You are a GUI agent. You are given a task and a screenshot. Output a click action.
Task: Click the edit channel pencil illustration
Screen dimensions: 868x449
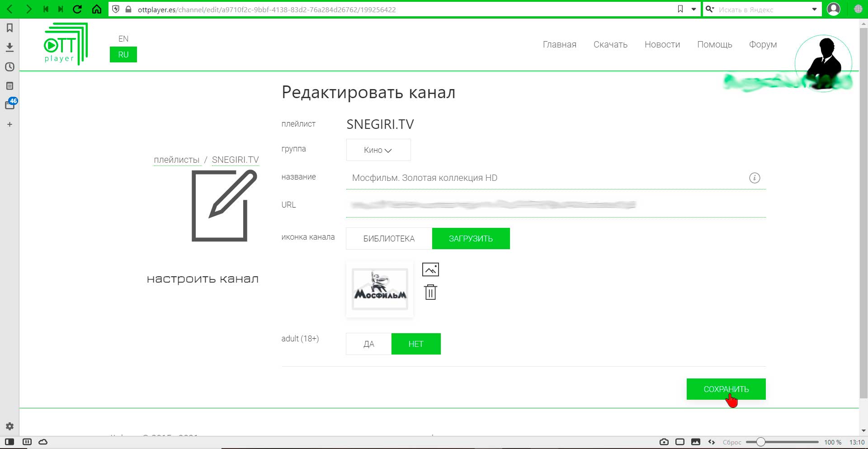pyautogui.click(x=224, y=205)
